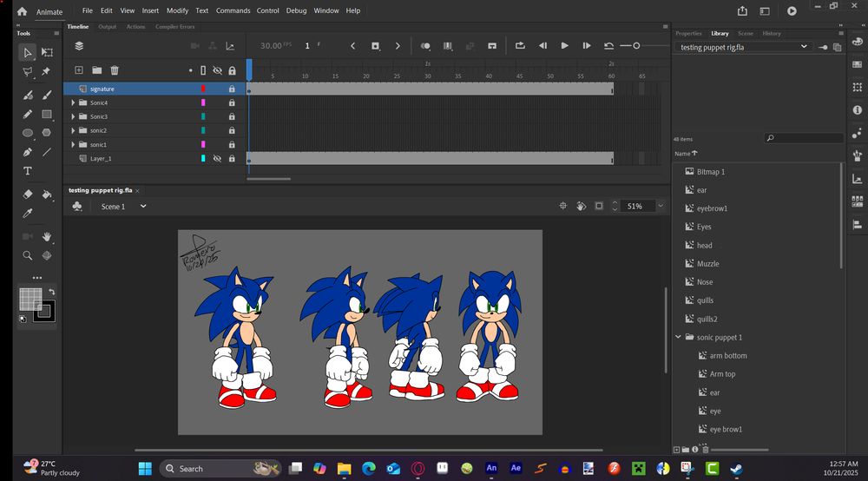Image resolution: width=868 pixels, height=481 pixels.
Task: Toggle visibility of Layer_1
Action: coord(217,159)
